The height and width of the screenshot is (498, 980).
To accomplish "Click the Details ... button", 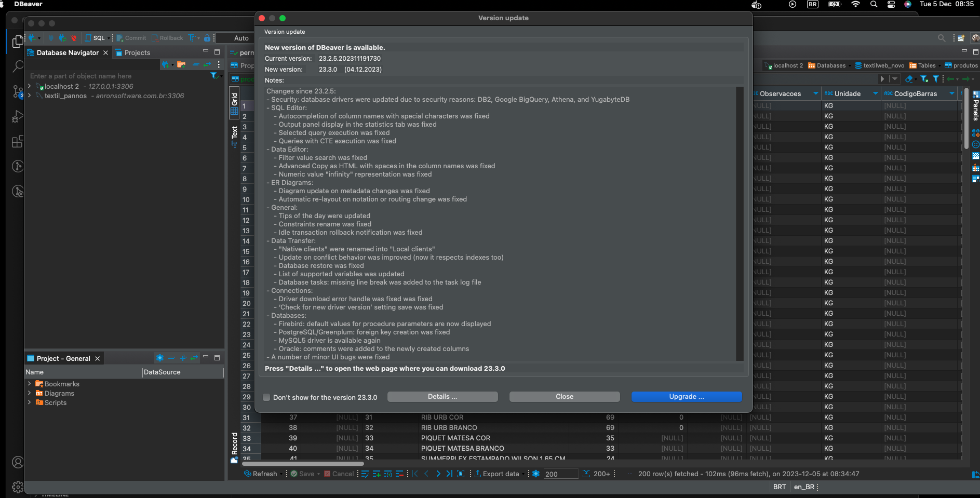I will tap(442, 397).
